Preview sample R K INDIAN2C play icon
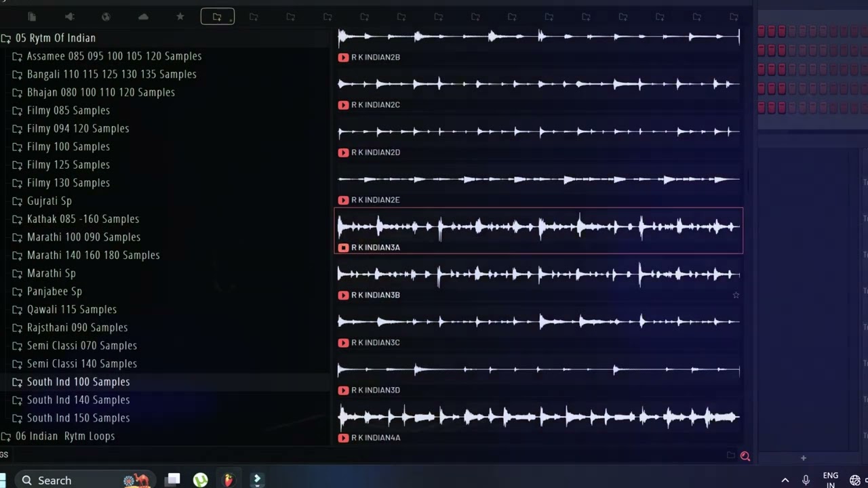Screen dimensions: 868x488 tap(343, 105)
